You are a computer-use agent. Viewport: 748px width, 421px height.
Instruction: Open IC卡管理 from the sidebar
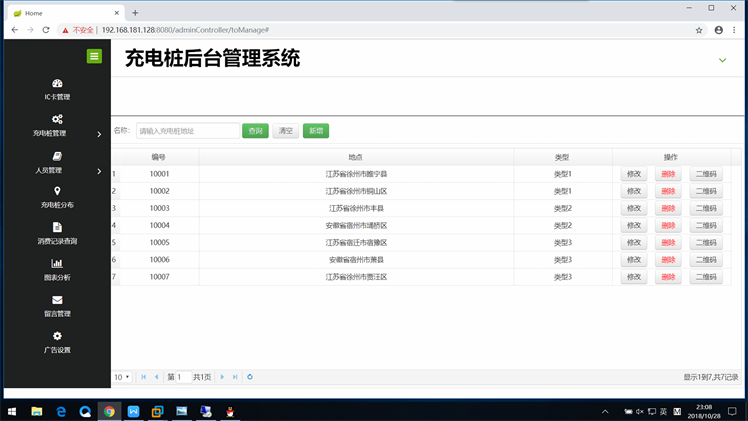pos(57,89)
